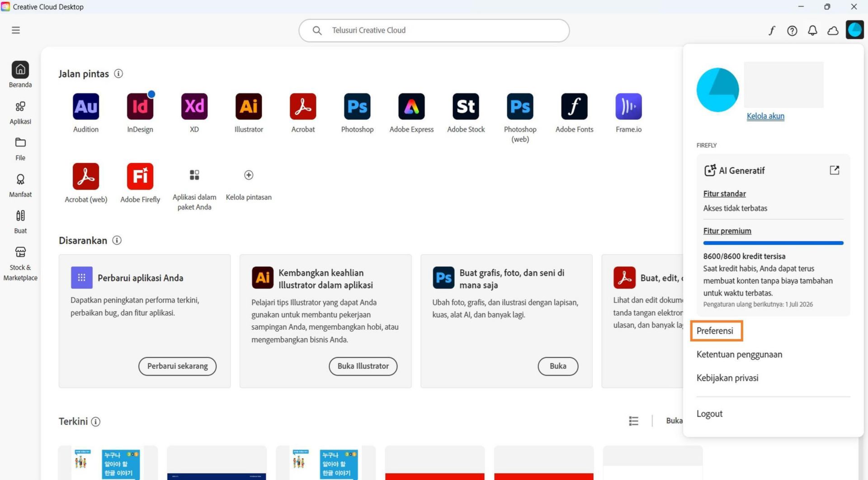
Task: Open Adobe Fonts shortcut icon
Action: click(x=574, y=106)
